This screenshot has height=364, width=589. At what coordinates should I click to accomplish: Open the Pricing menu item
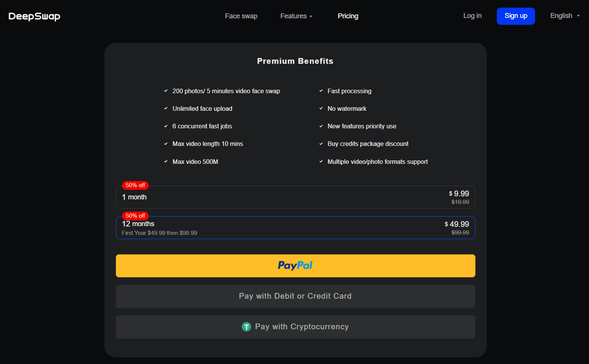[348, 16]
